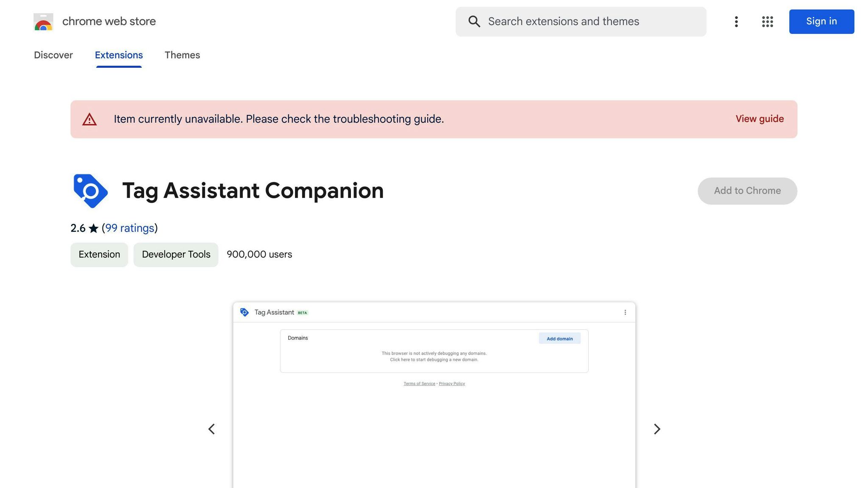The width and height of the screenshot is (868, 488).
Task: Open the Themes tab
Action: (182, 55)
